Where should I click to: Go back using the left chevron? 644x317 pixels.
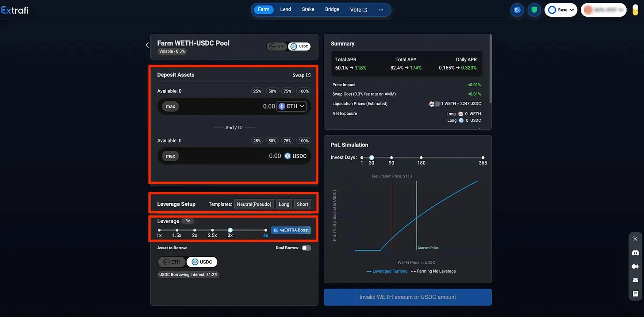click(x=147, y=45)
